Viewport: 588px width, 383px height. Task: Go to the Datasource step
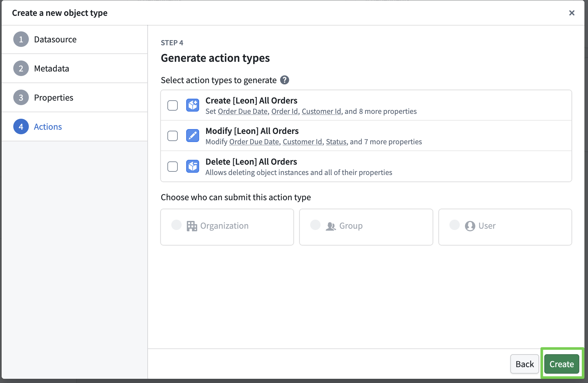[x=55, y=39]
